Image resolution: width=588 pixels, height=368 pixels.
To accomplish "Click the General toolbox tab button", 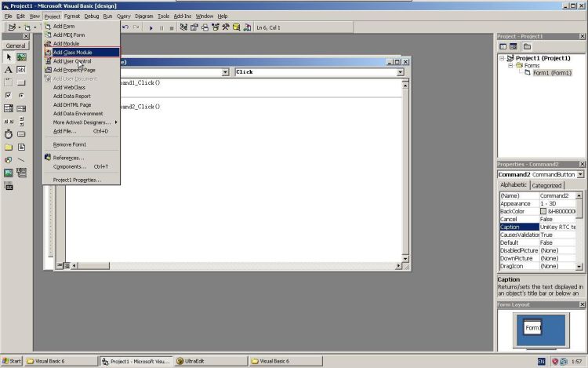I will (x=16, y=46).
